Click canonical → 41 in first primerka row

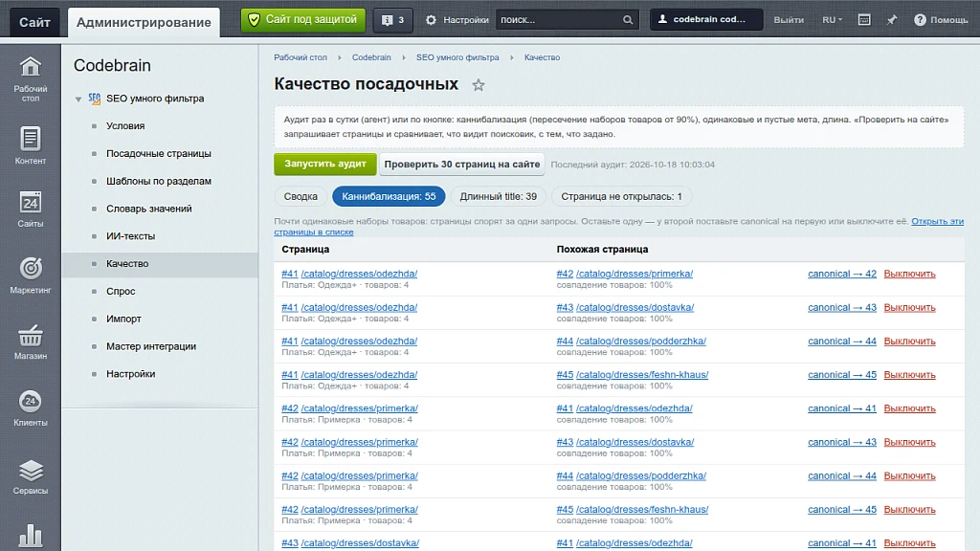click(842, 408)
